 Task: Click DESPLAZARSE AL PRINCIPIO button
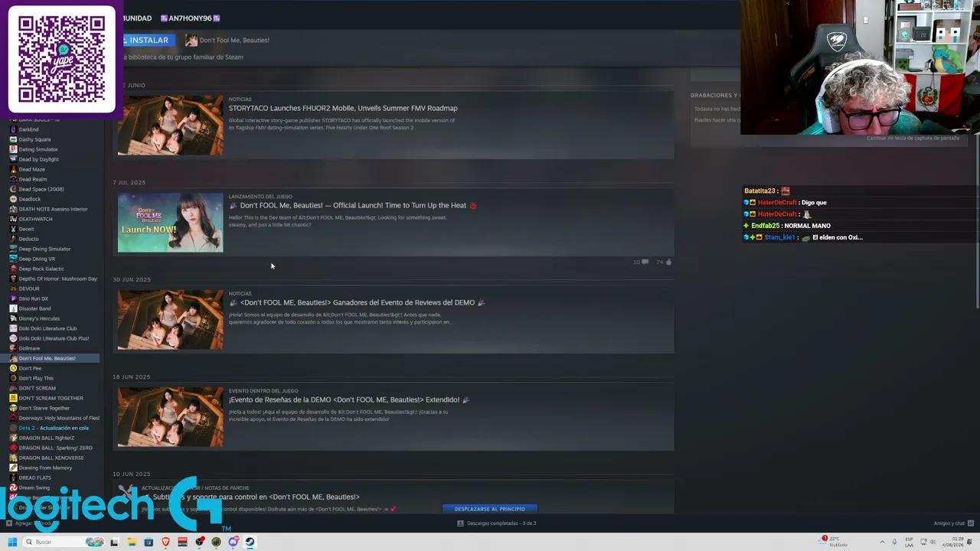coord(489,509)
